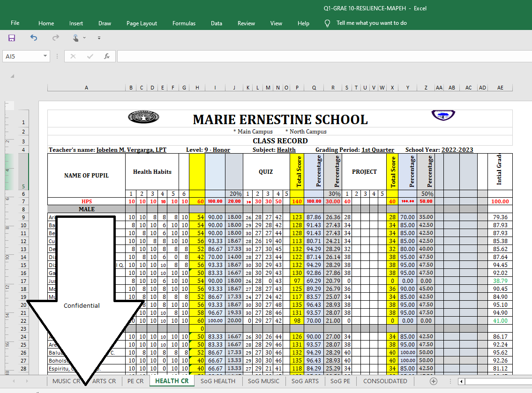Screen dimensions: 532x393
Task: Switch to the PE CR sheet tab
Action: (135, 381)
